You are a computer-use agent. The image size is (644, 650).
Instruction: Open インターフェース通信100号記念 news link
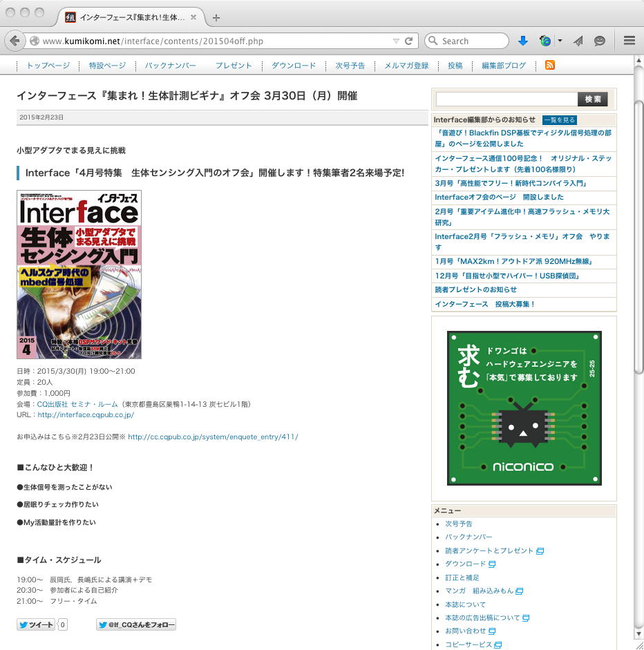[x=523, y=164]
